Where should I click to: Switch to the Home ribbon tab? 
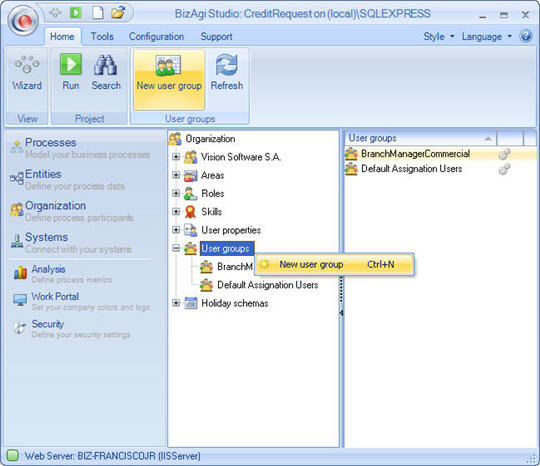(62, 37)
